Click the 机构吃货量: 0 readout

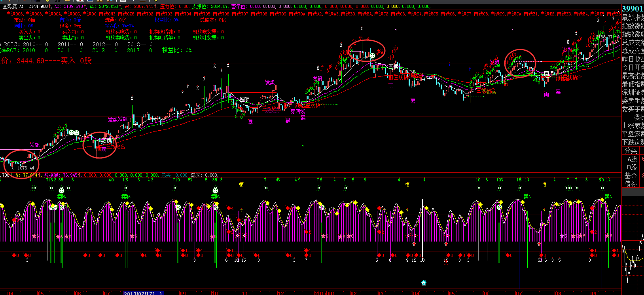click(x=208, y=32)
